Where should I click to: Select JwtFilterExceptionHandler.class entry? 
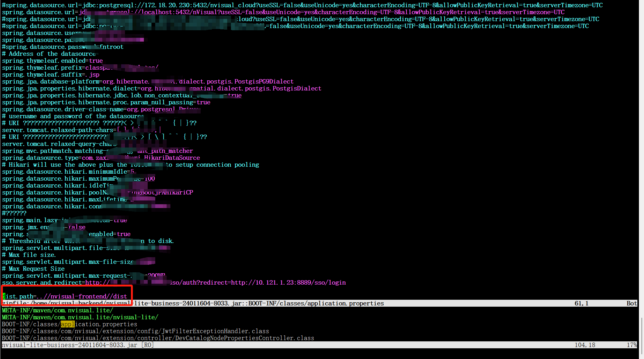[x=135, y=331]
